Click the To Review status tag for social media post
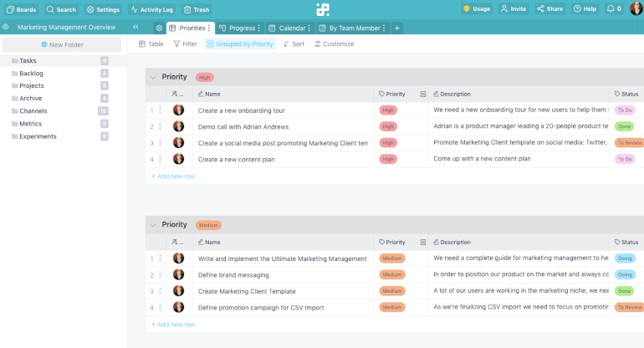The image size is (644, 348). (x=629, y=143)
